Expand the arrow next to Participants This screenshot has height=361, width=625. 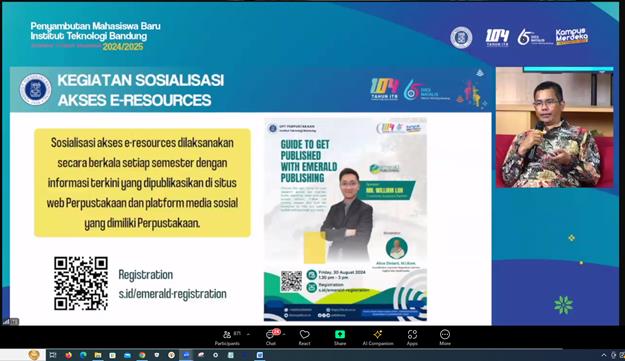click(x=248, y=334)
